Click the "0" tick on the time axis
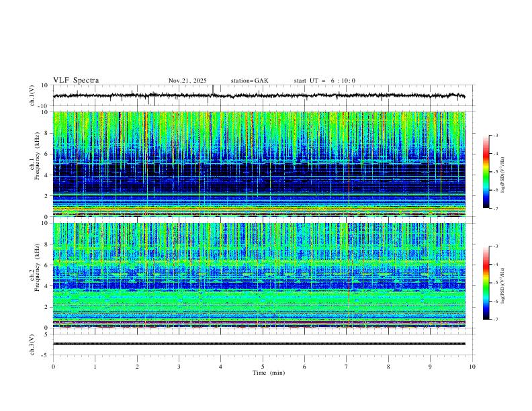 (53, 367)
